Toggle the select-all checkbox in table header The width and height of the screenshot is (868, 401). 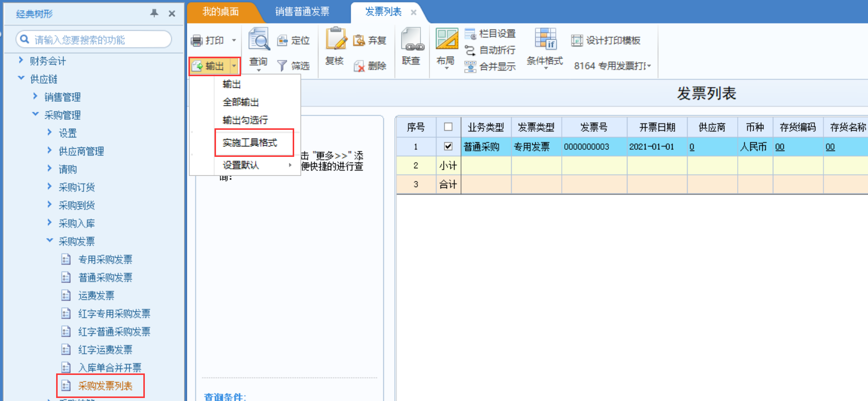449,127
